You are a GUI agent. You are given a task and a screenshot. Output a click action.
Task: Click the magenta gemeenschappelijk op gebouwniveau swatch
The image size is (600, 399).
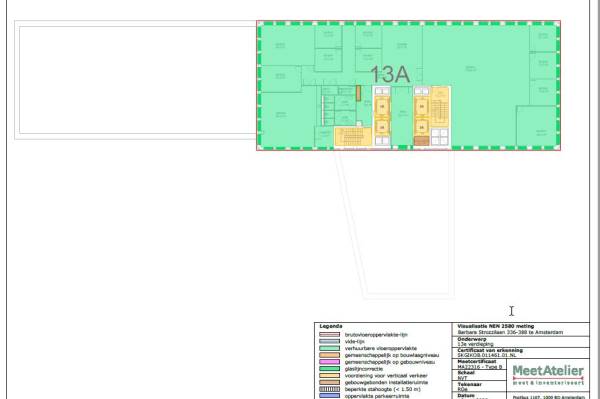click(x=329, y=362)
